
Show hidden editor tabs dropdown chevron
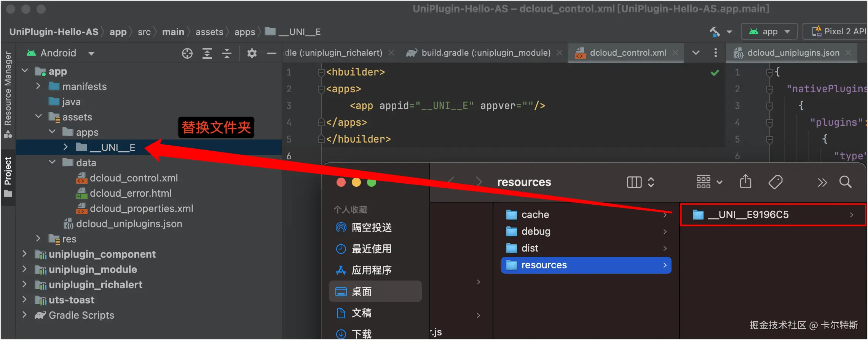pyautogui.click(x=696, y=53)
